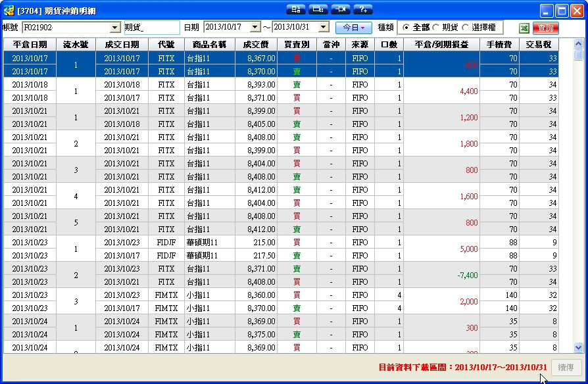
Task: Click the fee cell 140 in the 8,360.00 row
Action: click(499, 295)
